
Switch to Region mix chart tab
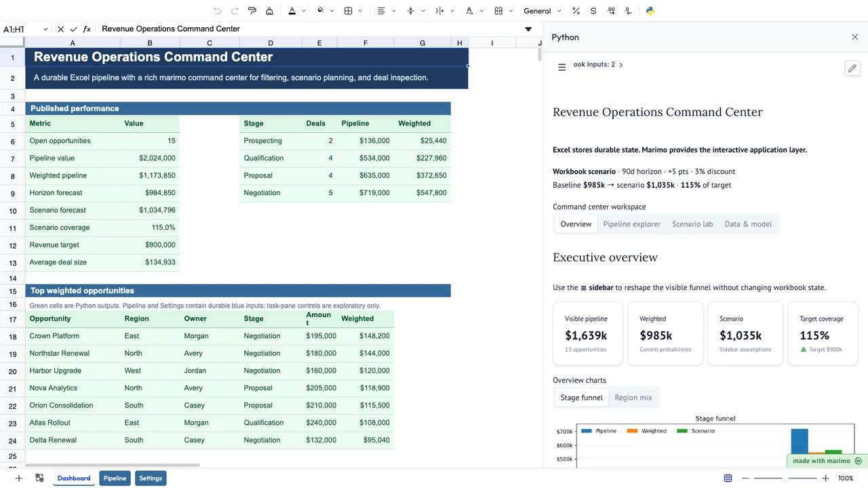coord(633,397)
